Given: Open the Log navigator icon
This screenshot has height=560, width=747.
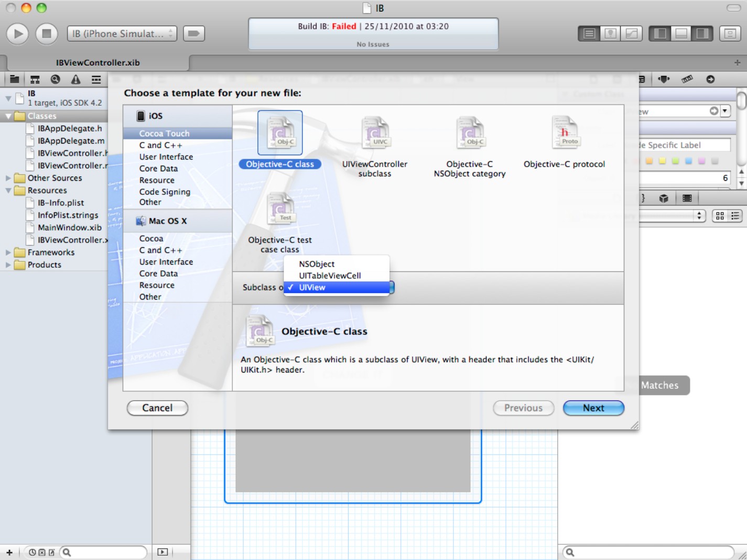Looking at the screenshot, I should [96, 79].
